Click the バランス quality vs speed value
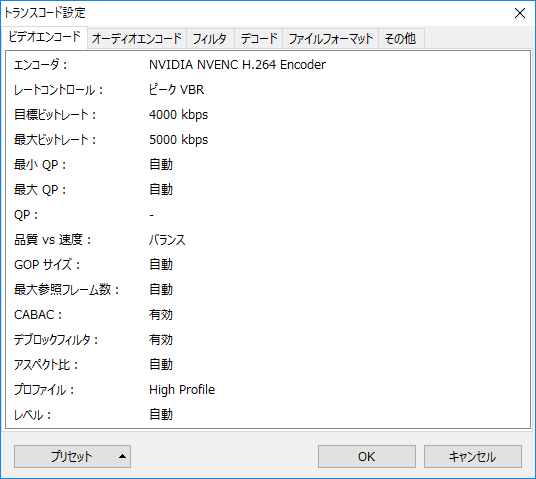Image resolution: width=536 pixels, height=479 pixels. click(x=167, y=240)
